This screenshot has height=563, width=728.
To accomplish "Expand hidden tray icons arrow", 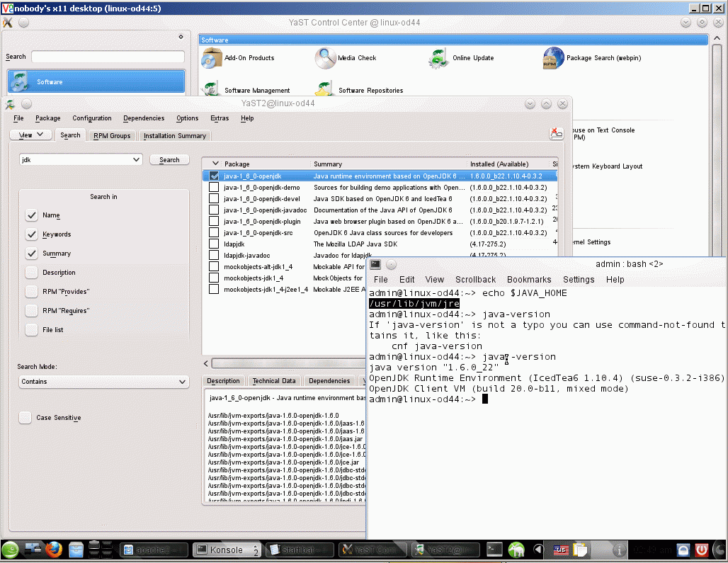I will click(538, 550).
